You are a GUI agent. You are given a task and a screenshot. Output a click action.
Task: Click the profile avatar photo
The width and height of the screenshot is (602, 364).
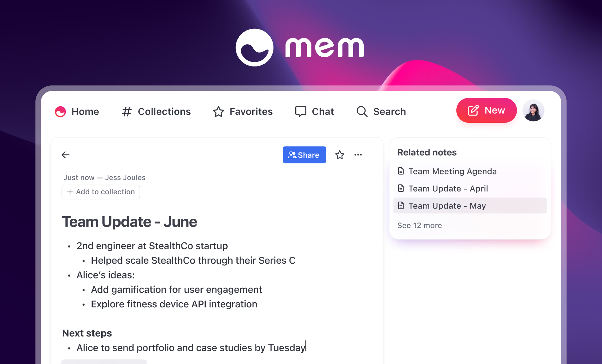click(x=533, y=110)
